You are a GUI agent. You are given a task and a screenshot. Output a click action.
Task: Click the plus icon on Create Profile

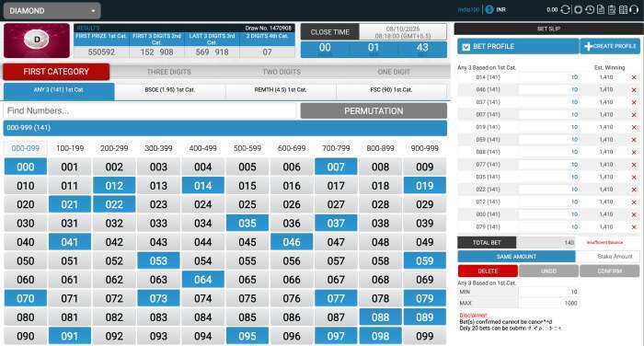tap(588, 46)
